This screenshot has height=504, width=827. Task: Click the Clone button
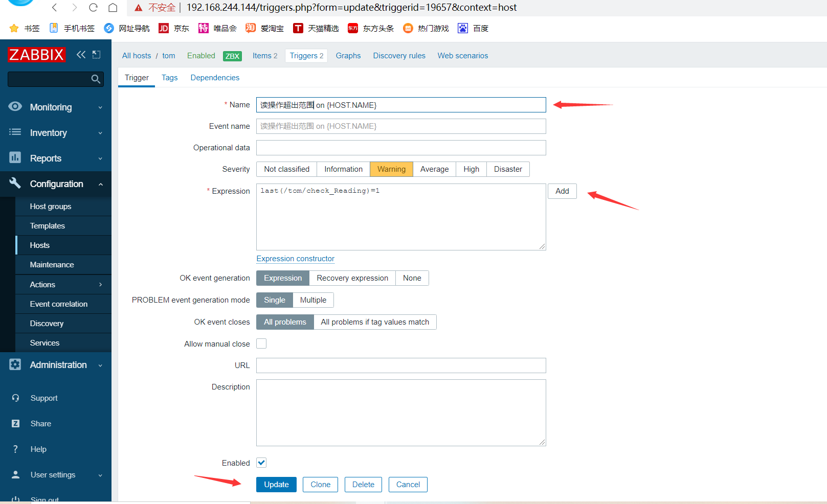321,485
